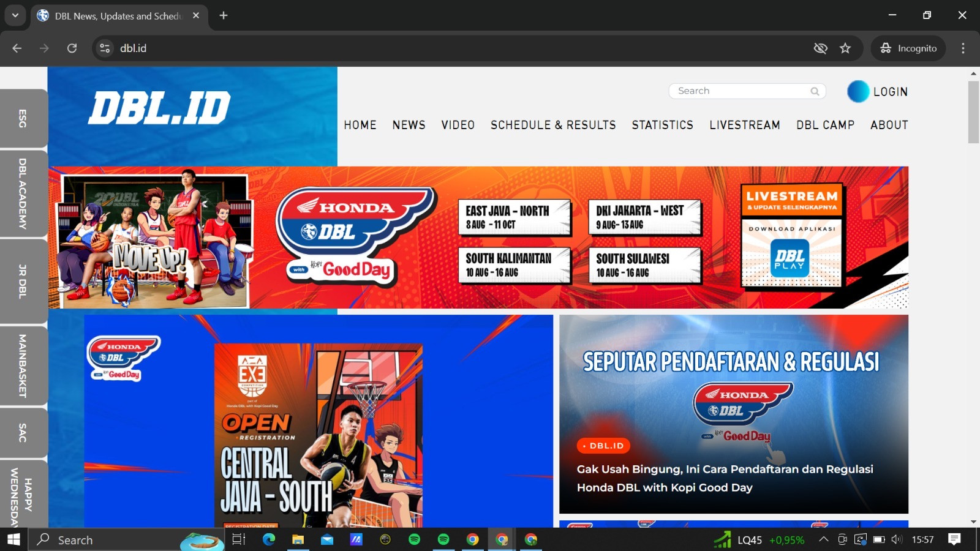Open the NEWS menu item
The image size is (980, 551).
click(x=409, y=125)
